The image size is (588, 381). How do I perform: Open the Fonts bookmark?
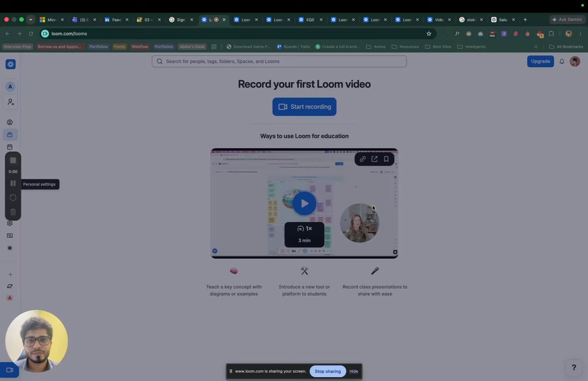(x=119, y=47)
